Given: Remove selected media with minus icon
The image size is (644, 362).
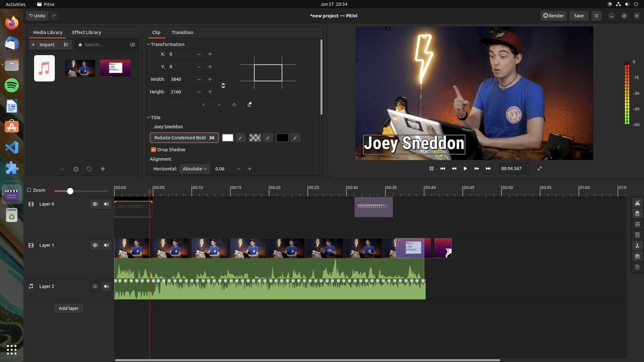Looking at the screenshot, I should (62, 169).
